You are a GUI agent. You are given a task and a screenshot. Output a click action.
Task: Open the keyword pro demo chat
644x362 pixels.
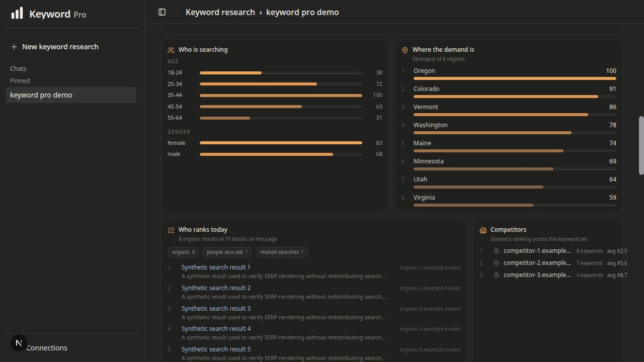(x=71, y=95)
